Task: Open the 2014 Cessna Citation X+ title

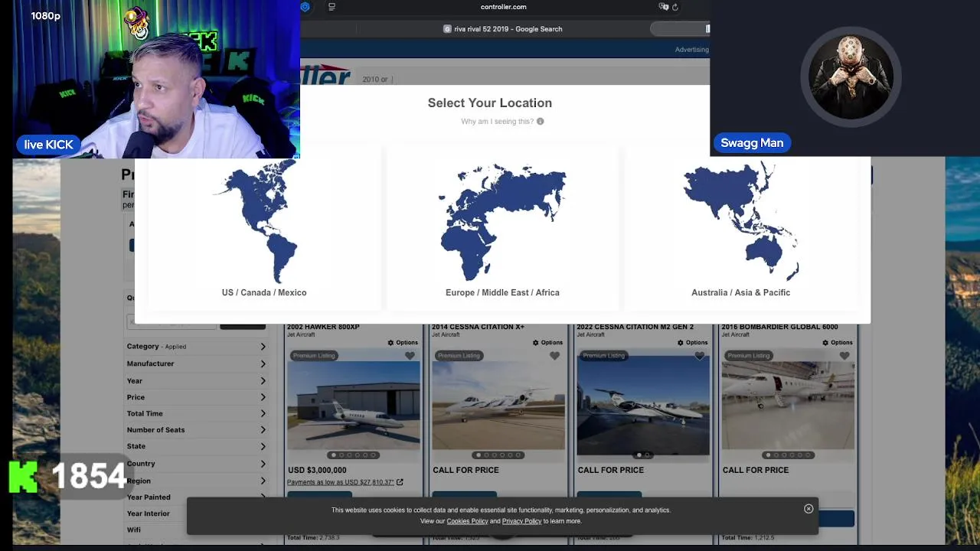Action: point(478,327)
